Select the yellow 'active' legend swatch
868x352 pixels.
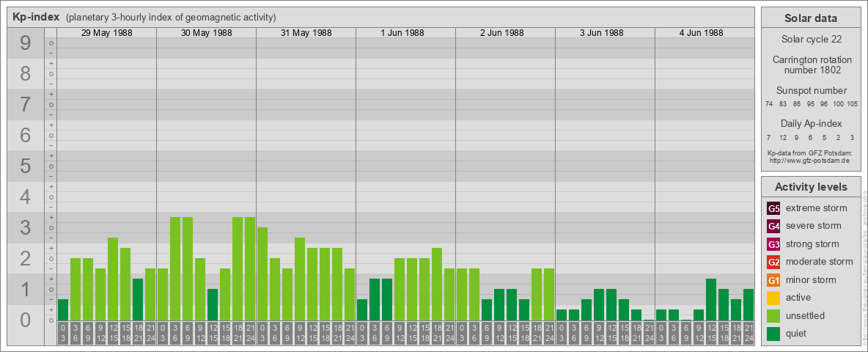click(x=773, y=298)
